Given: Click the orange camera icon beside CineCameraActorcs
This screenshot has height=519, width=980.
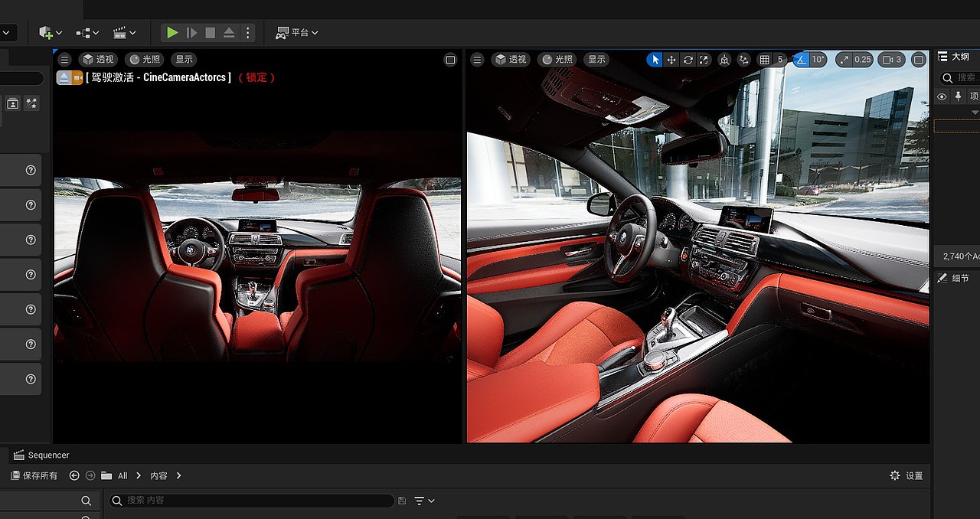Looking at the screenshot, I should pos(77,77).
